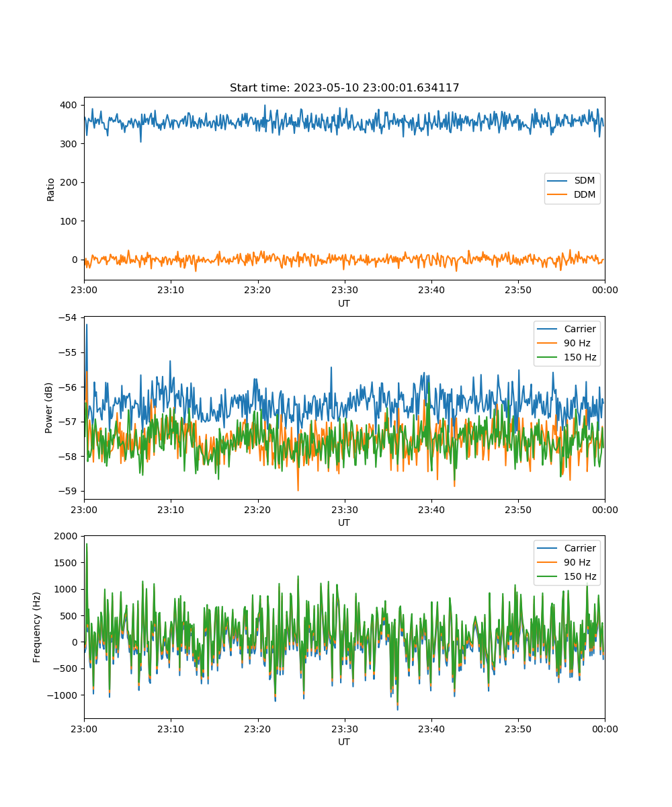Click '150 Hz' legend label in Frequency plot
672x807 pixels.
(x=579, y=576)
